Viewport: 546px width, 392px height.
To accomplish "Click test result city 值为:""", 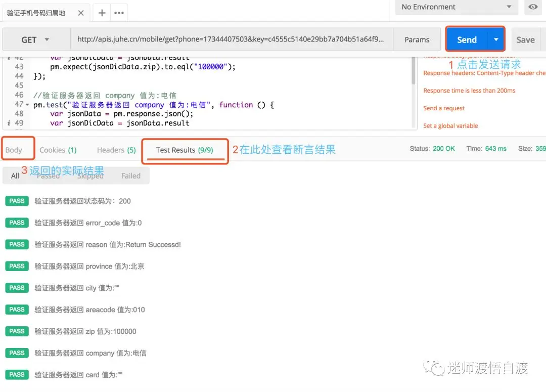I will click(77, 288).
